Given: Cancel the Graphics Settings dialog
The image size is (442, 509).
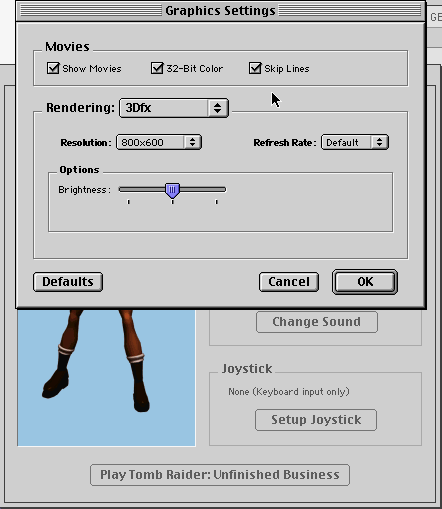Looking at the screenshot, I should [x=289, y=282].
